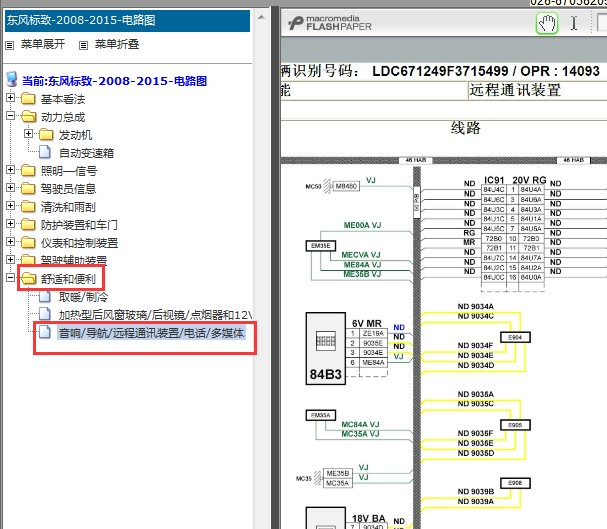The height and width of the screenshot is (529, 607).
Task: Click the 发动机 folder icon
Action: pos(46,135)
